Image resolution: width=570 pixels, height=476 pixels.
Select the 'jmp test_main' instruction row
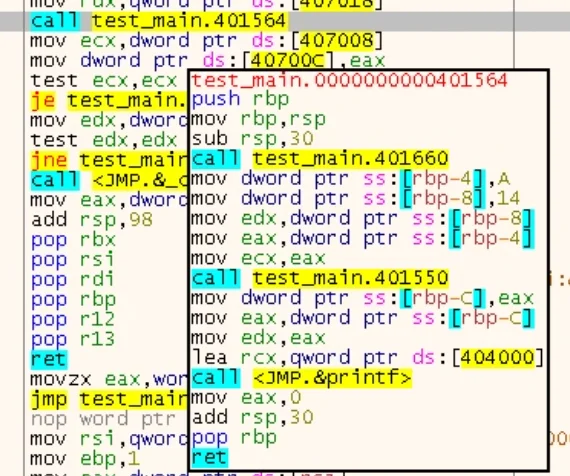pos(109,399)
